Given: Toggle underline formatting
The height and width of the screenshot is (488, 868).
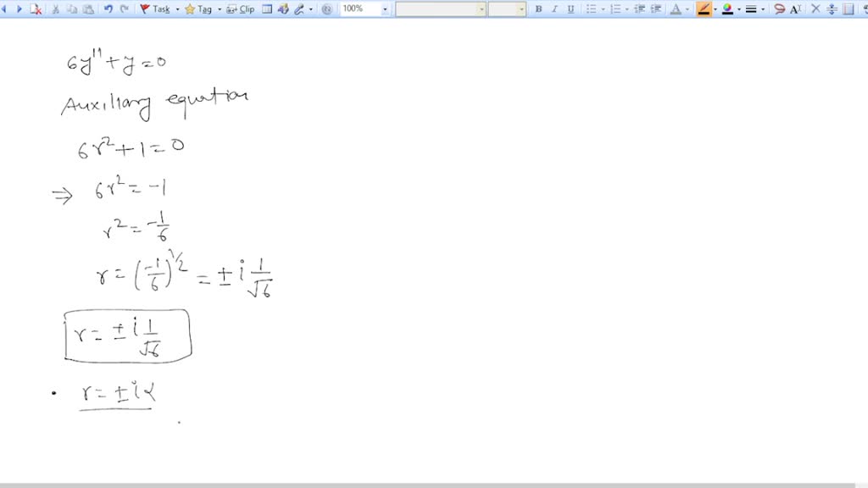Looking at the screenshot, I should (x=570, y=8).
